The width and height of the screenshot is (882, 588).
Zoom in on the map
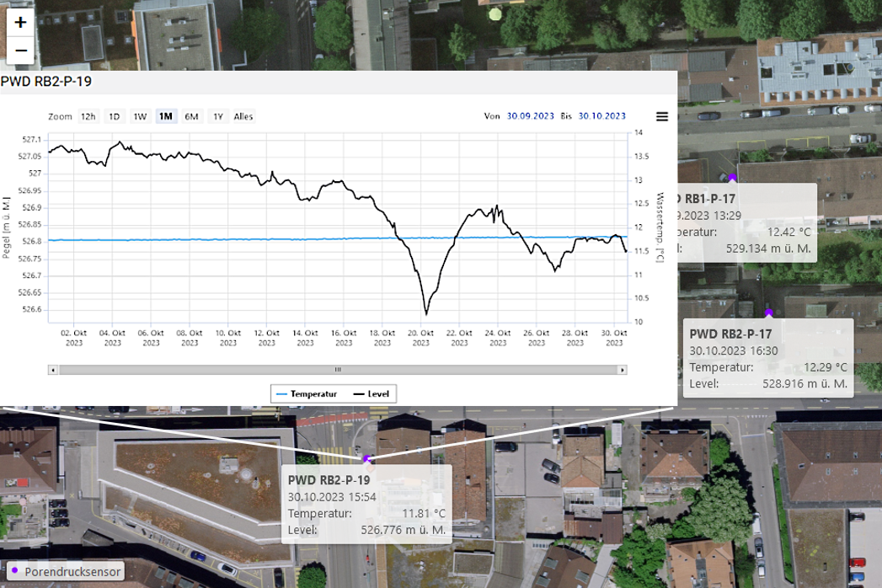pyautogui.click(x=21, y=23)
